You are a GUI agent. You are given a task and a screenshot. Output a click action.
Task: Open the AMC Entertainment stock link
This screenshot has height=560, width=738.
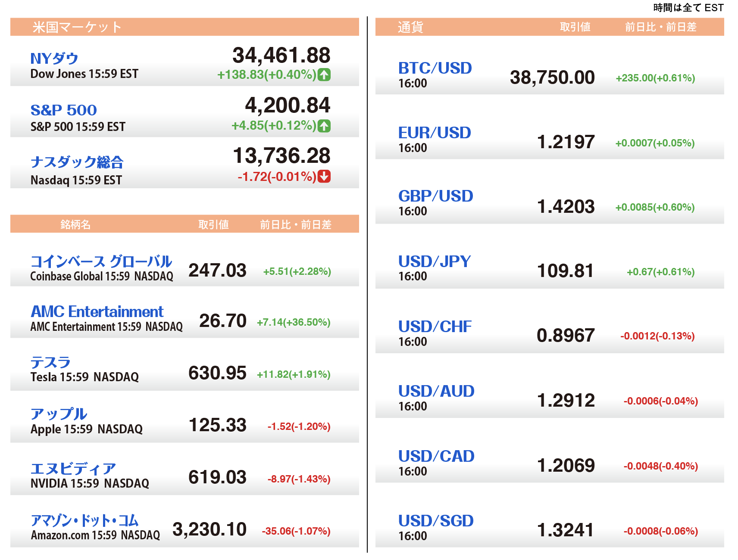pos(97,311)
